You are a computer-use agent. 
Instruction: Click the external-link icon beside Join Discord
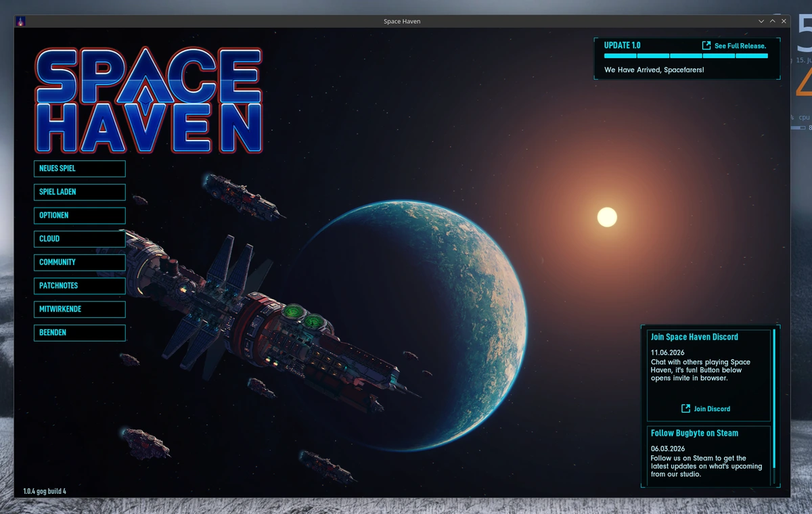pos(685,408)
